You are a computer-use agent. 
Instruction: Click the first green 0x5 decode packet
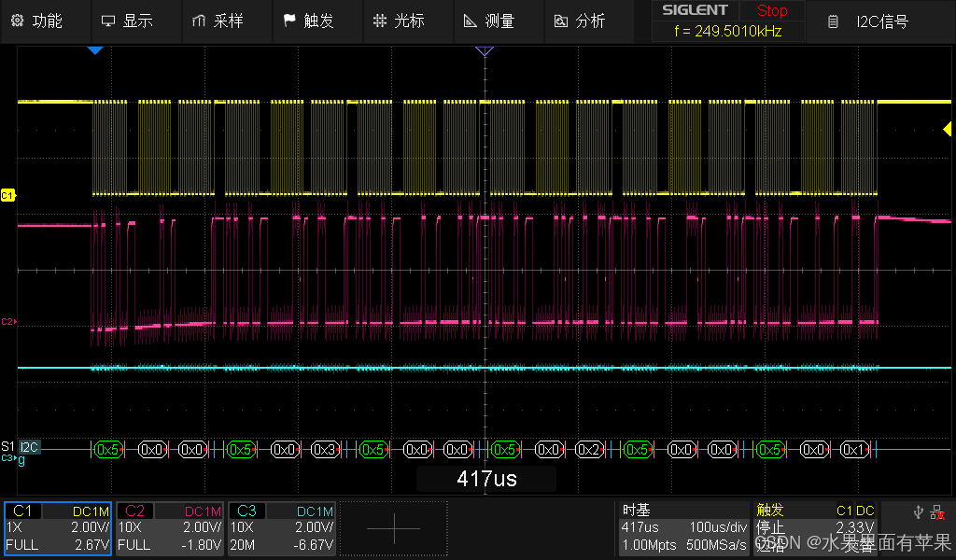(x=108, y=450)
